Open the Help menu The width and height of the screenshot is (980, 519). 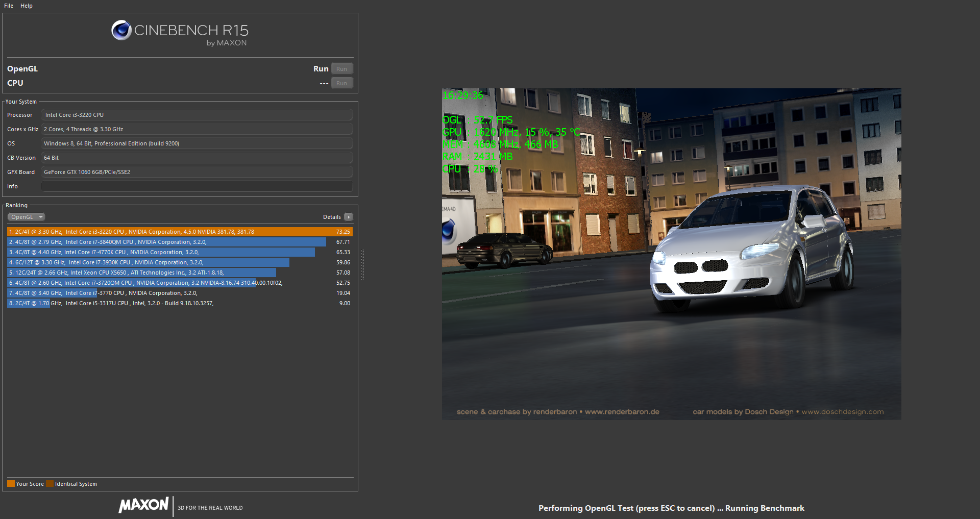click(27, 6)
